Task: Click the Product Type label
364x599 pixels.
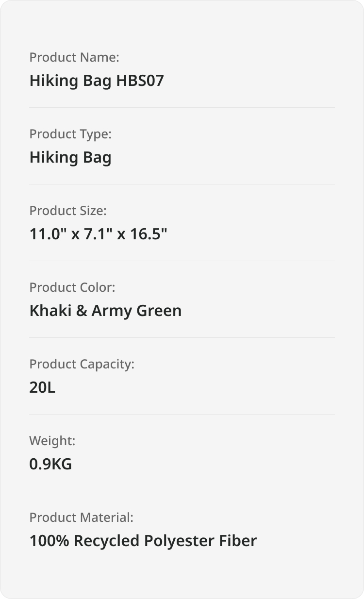Action: click(70, 134)
